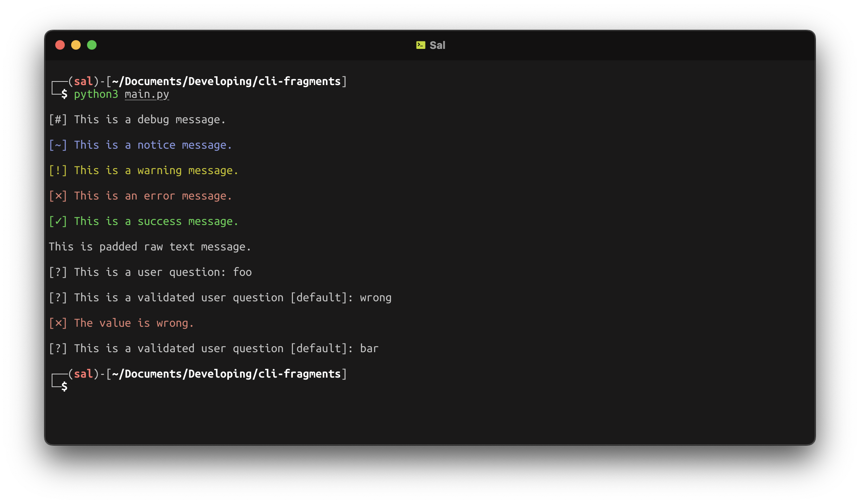Click the padded raw text message line

(x=150, y=247)
